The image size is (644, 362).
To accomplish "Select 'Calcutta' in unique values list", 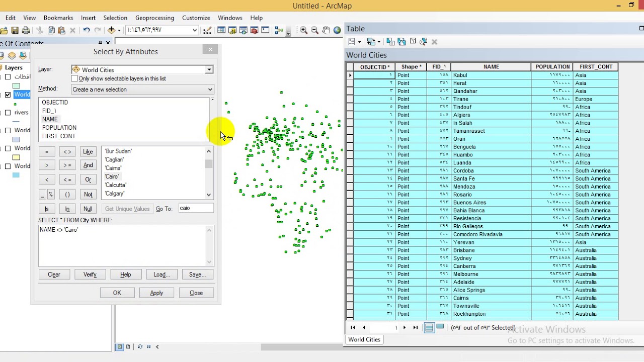I will tap(116, 185).
